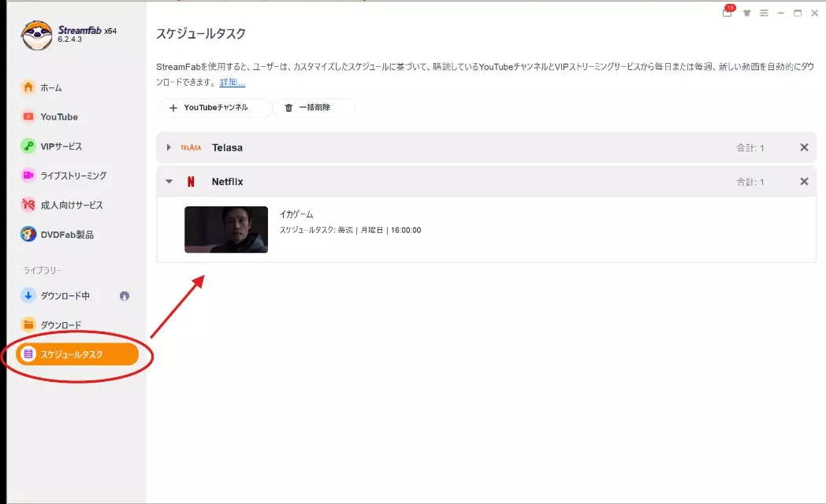The height and width of the screenshot is (504, 826).
Task: Select the highlighted スケジュールタスク item
Action: point(77,354)
